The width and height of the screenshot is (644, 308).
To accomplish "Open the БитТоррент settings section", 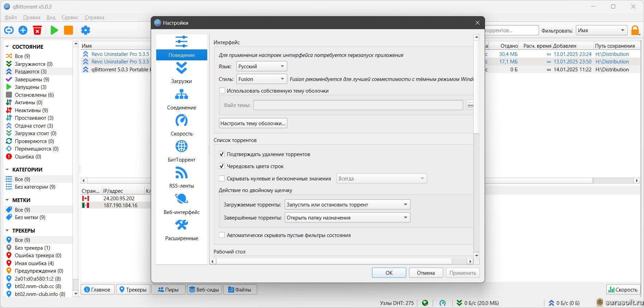I will coord(182,152).
